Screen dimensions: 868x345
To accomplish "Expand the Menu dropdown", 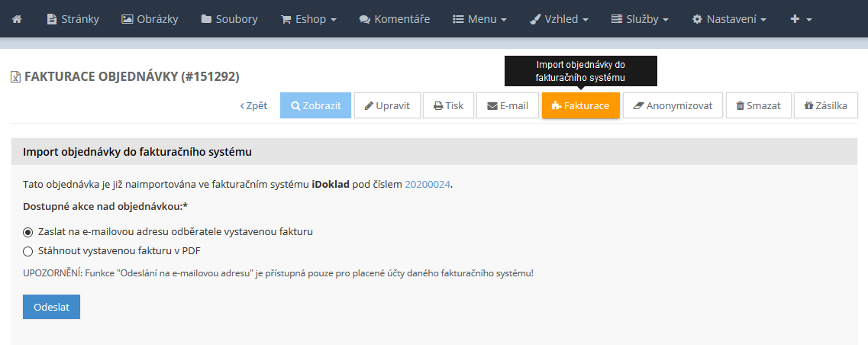I will (x=480, y=19).
